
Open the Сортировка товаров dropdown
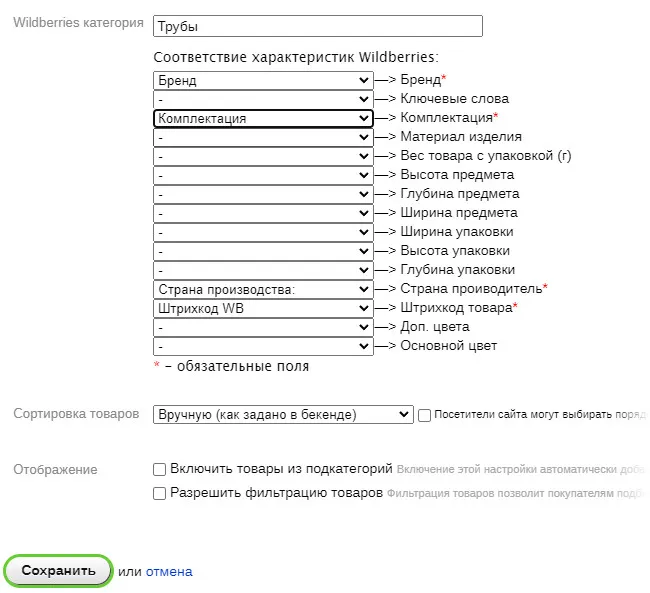click(283, 414)
